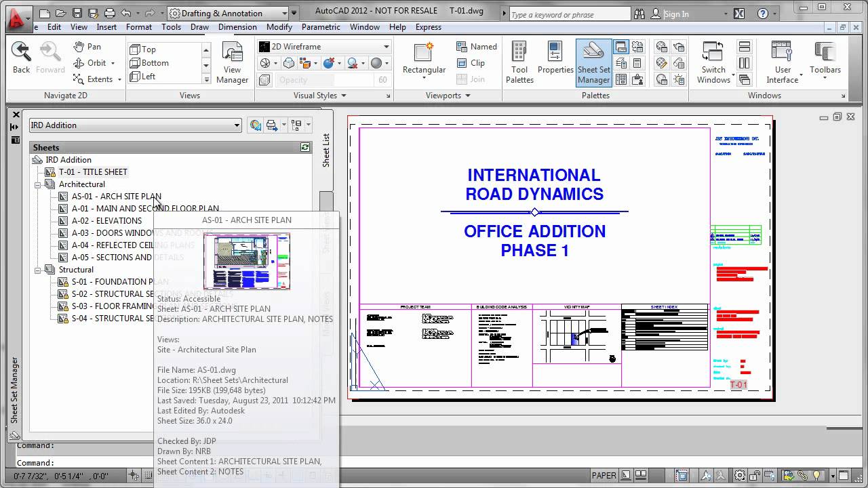Open the Orbit dropdown arrow

pos(113,63)
